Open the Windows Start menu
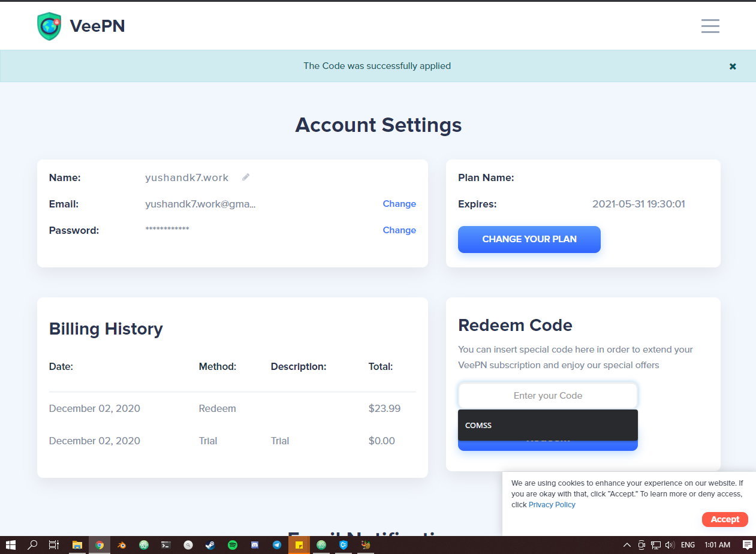 coord(11,545)
